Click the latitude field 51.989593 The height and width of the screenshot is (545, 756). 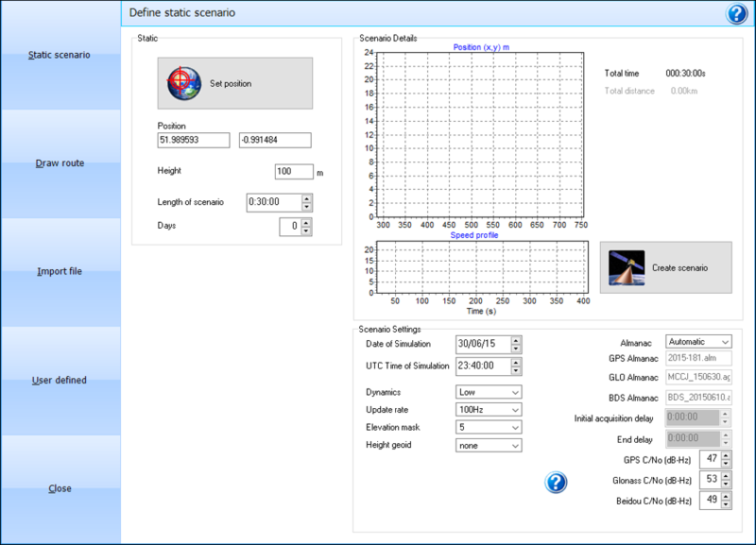tap(194, 140)
